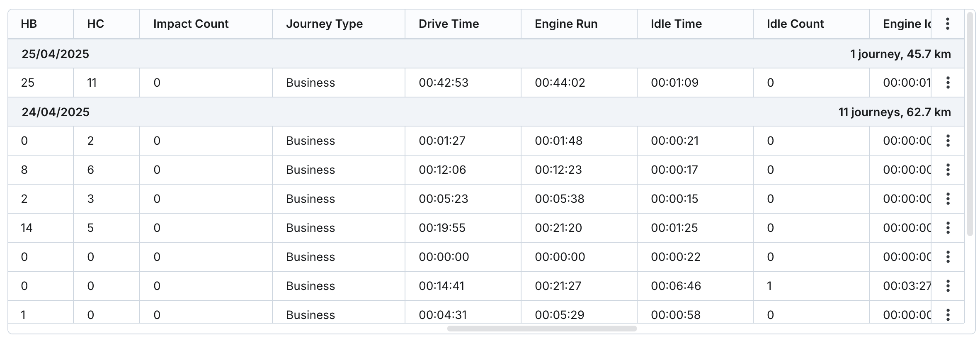Sort by the Impact Count column

coord(191,24)
